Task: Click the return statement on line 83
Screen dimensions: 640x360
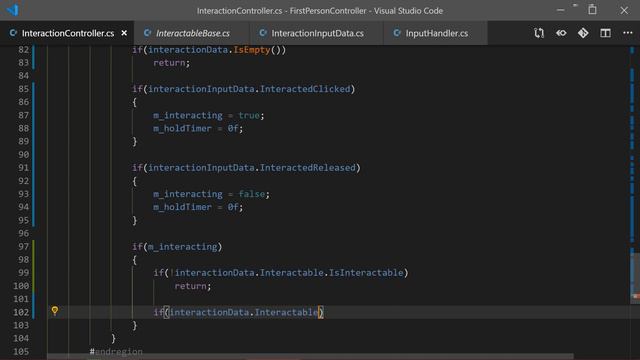Action: [171, 63]
